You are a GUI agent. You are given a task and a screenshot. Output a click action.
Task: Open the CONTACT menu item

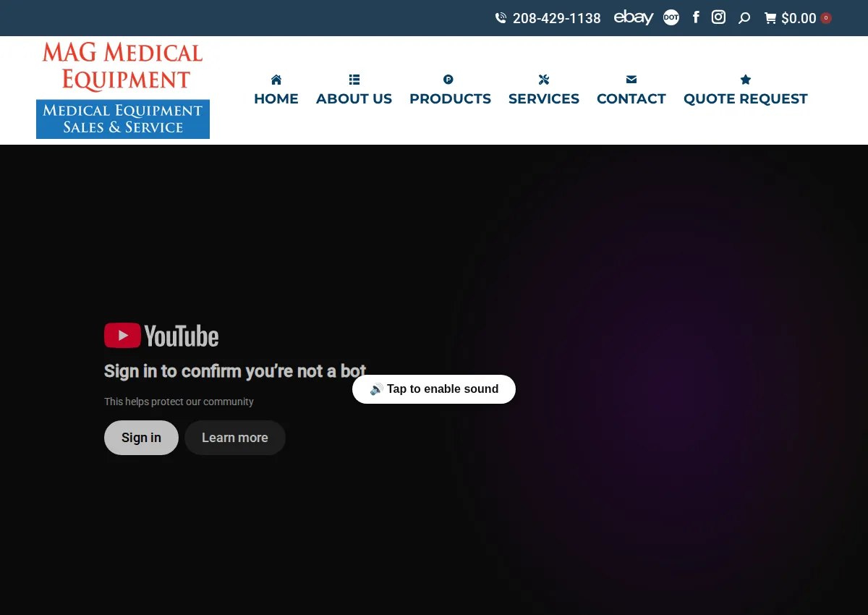[x=631, y=98]
